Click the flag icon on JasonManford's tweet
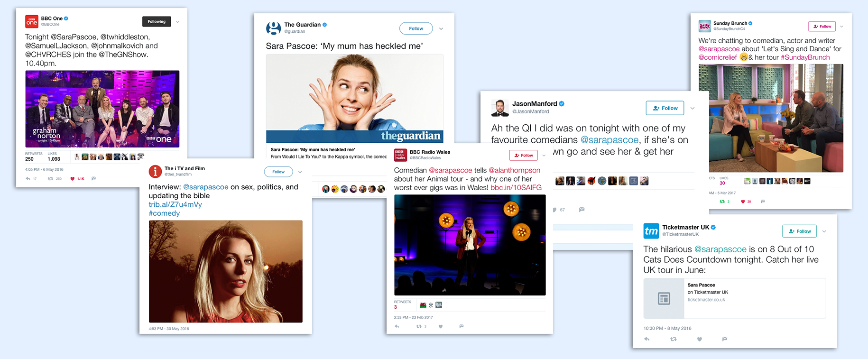Image resolution: width=868 pixels, height=359 pixels. [x=582, y=209]
